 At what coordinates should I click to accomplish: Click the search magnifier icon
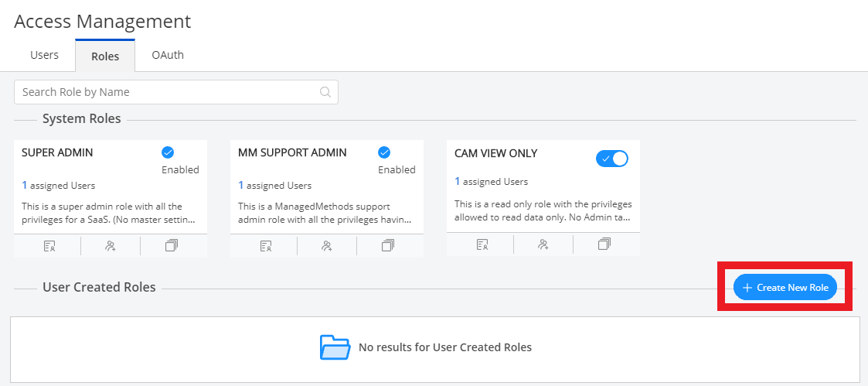(325, 92)
